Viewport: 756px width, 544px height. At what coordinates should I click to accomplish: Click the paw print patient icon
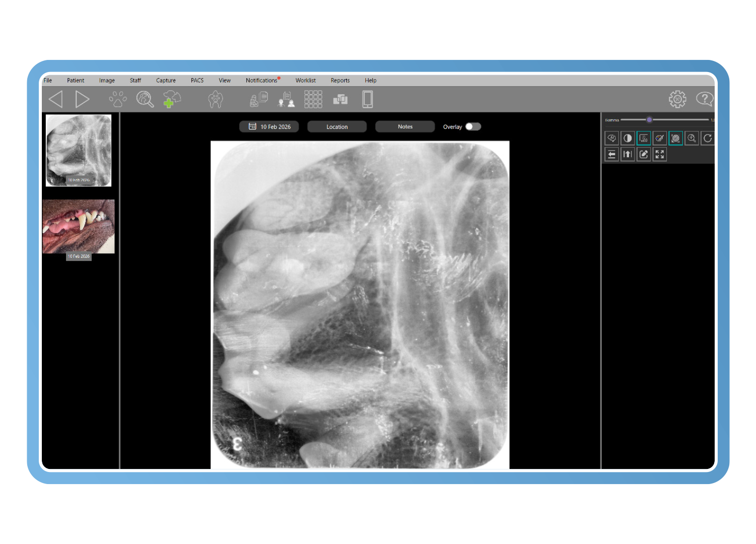(x=118, y=99)
